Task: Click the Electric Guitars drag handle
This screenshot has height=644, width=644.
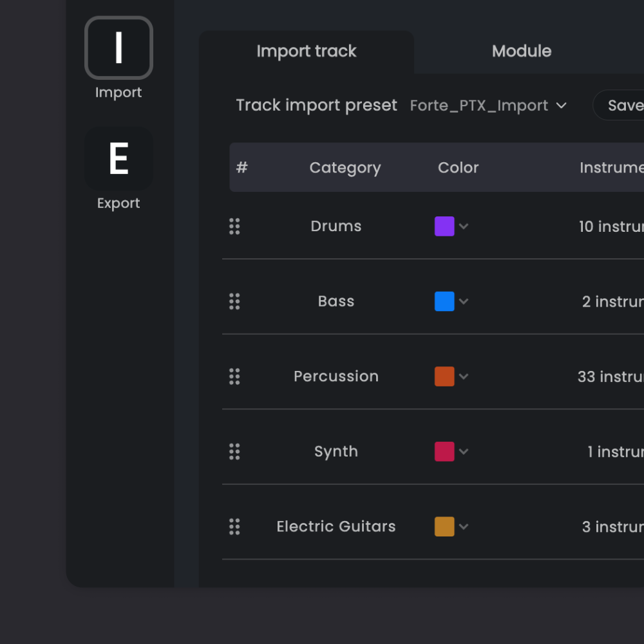Action: click(234, 526)
